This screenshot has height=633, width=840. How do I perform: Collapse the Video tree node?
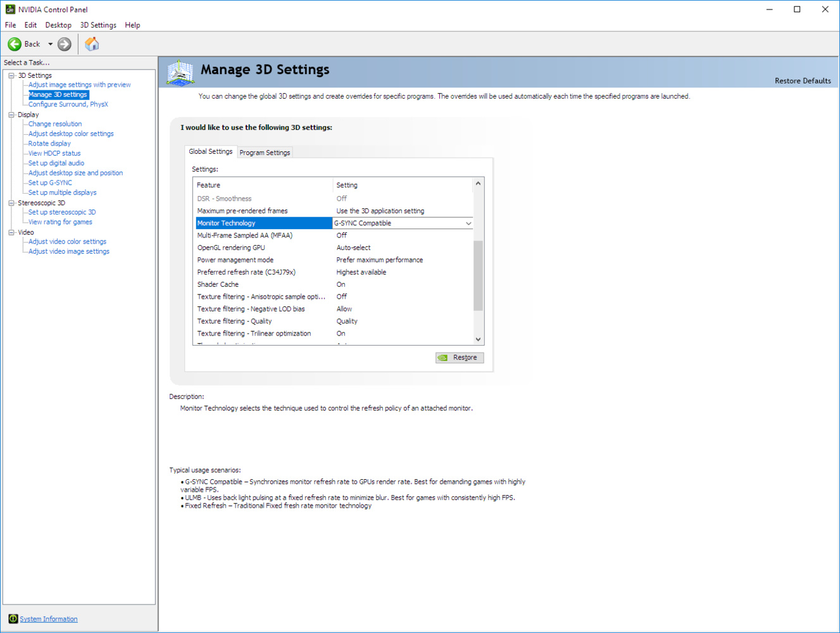[11, 233]
